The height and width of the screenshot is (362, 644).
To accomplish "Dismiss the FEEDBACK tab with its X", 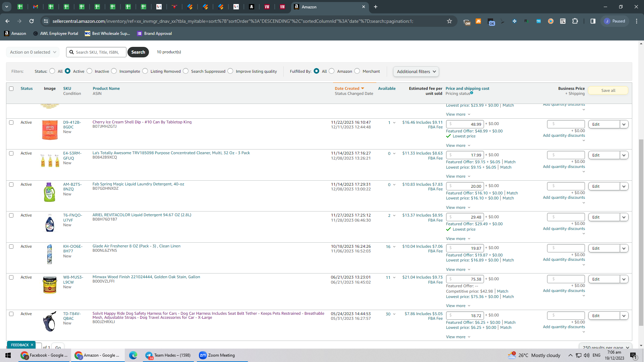I will [x=32, y=345].
